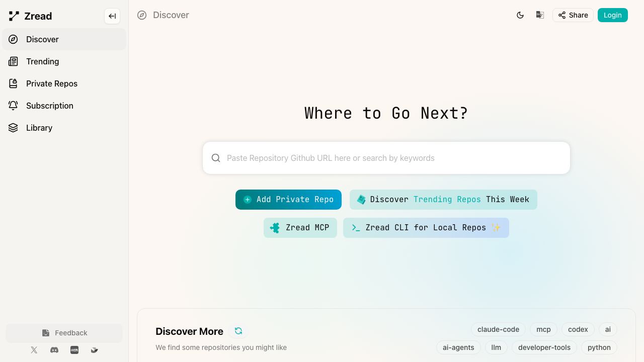This screenshot has width=644, height=362.
Task: Open the Private Repos sidebar item
Action: click(x=64, y=83)
